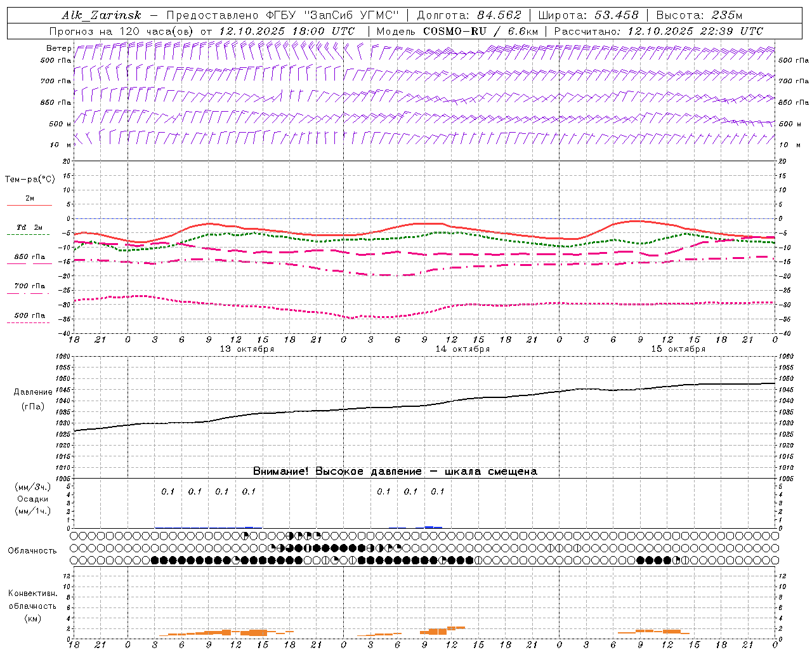
Task: Click the 'Тем-ра(°C)' temperature panel label
Action: [x=30, y=180]
